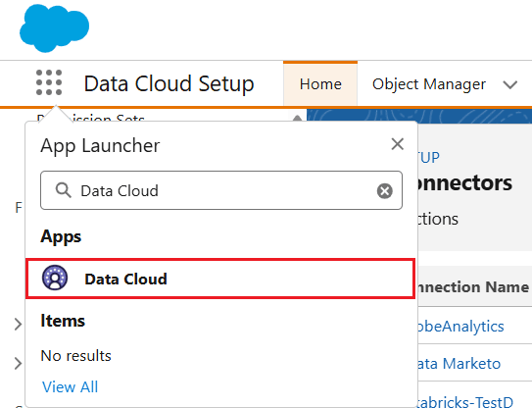This screenshot has width=532, height=408.
Task: Expand the upper sidebar tree chevron
Action: pyautogui.click(x=18, y=324)
